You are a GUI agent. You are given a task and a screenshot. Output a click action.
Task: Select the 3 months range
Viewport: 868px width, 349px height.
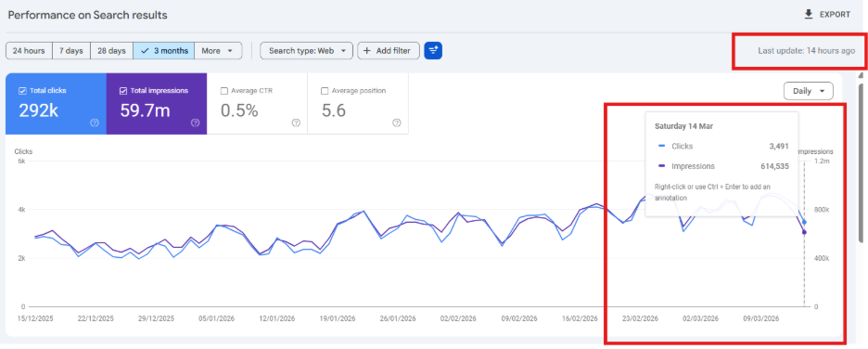164,50
